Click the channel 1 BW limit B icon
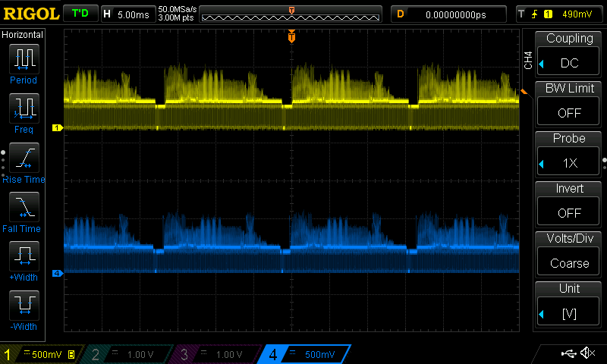Viewport: 607px width, 364px height. coord(71,354)
